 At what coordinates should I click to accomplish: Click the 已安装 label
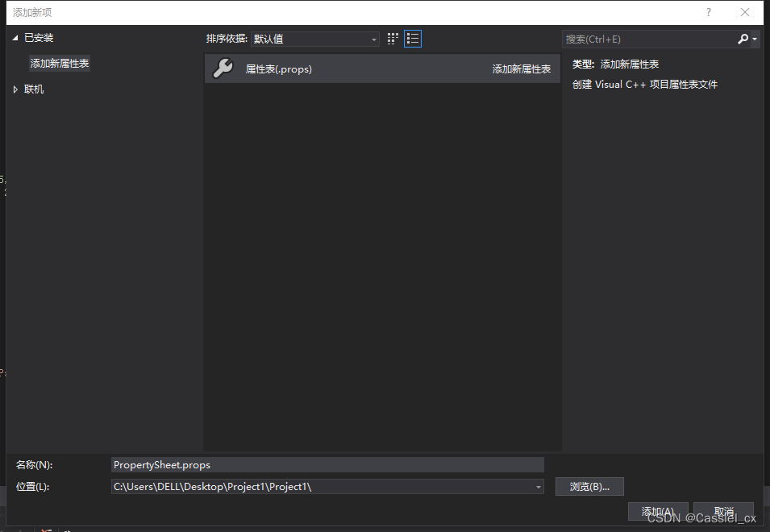point(39,37)
